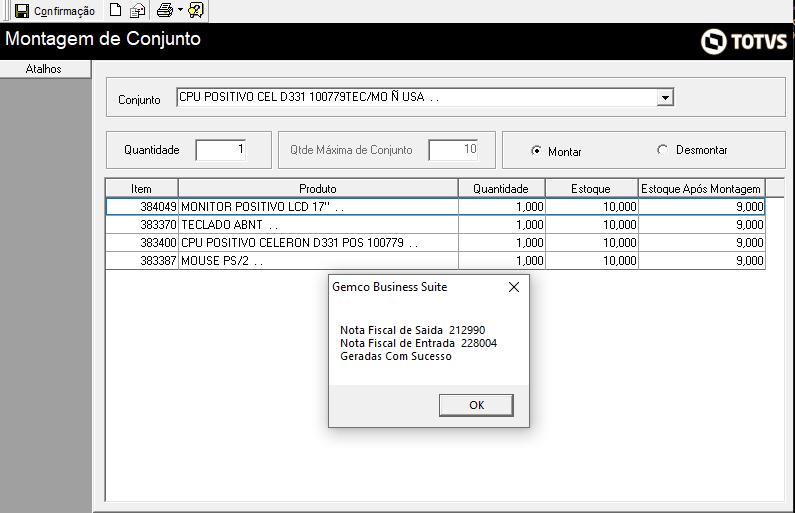Click the printer icon

pyautogui.click(x=165, y=10)
